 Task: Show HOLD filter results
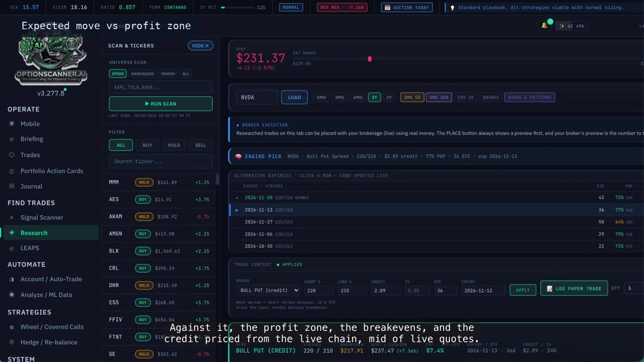[174, 145]
